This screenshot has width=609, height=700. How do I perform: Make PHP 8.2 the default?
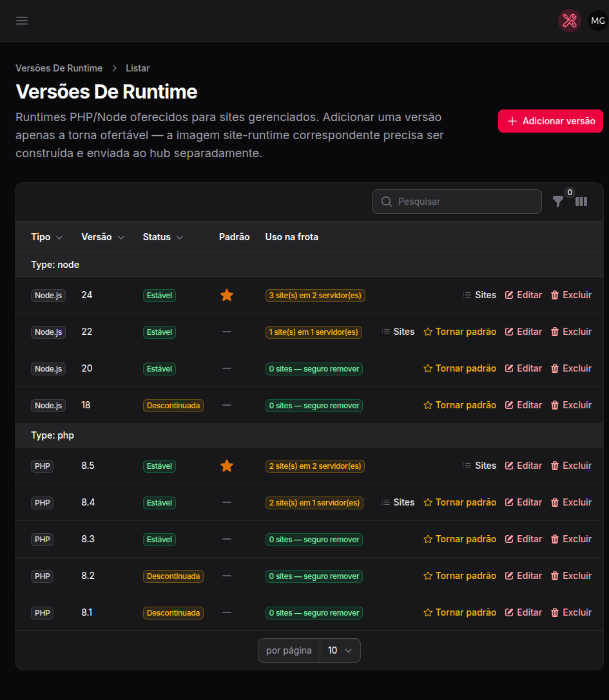coord(459,576)
